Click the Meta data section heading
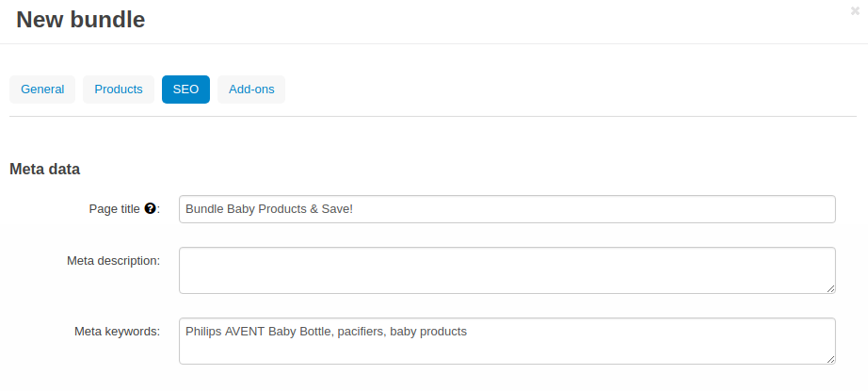This screenshot has height=391, width=868. 45,169
